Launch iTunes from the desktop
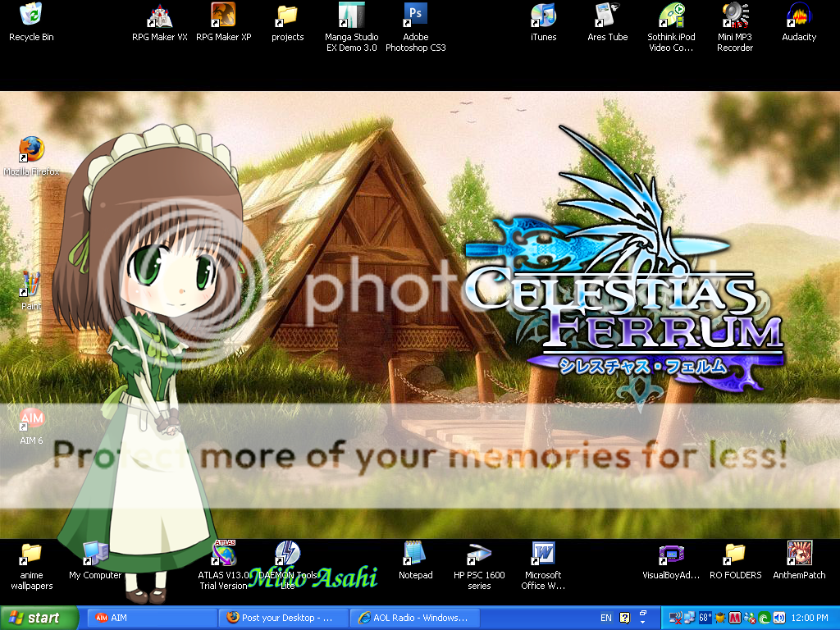This screenshot has height=630, width=840. [x=543, y=16]
